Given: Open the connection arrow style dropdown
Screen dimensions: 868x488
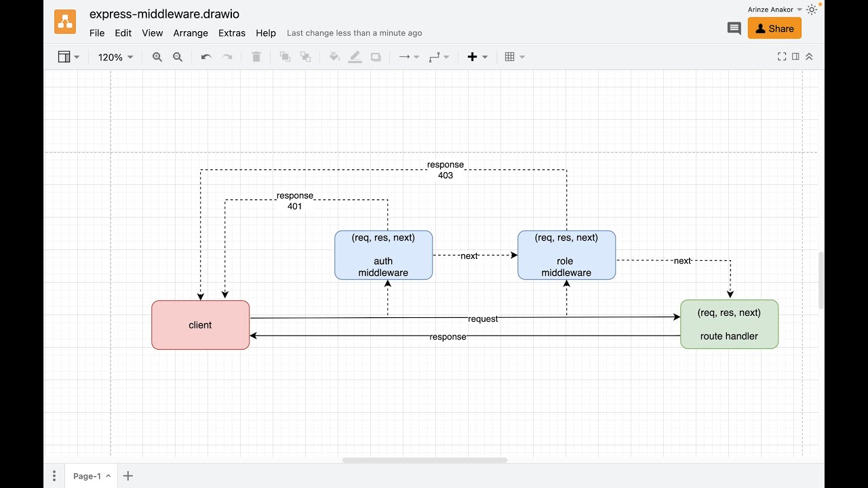Looking at the screenshot, I should (x=409, y=57).
